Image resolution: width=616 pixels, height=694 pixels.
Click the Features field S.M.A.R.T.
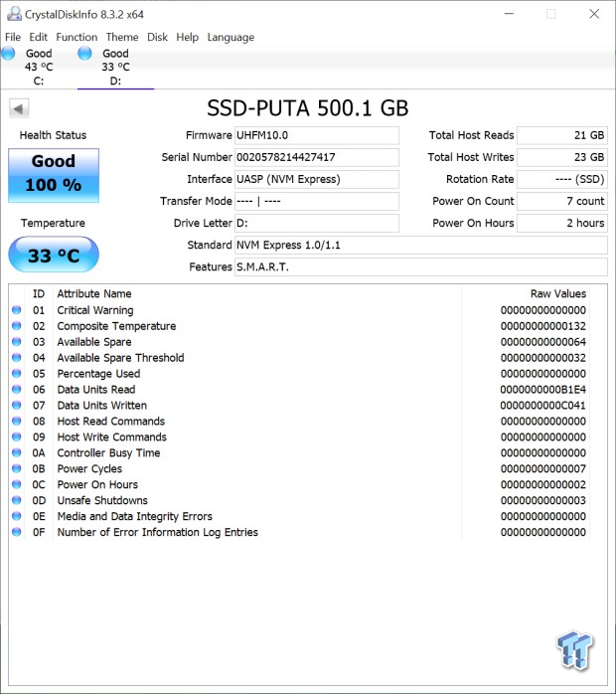click(421, 266)
